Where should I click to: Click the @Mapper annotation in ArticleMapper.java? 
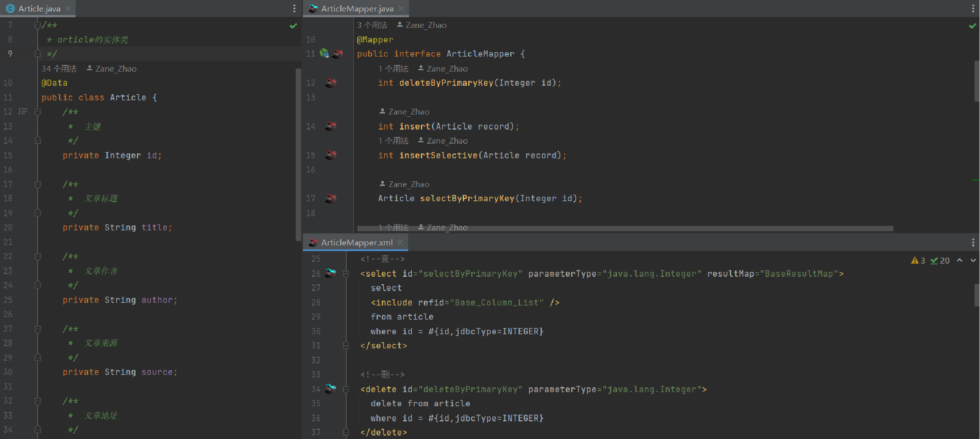[x=375, y=40]
